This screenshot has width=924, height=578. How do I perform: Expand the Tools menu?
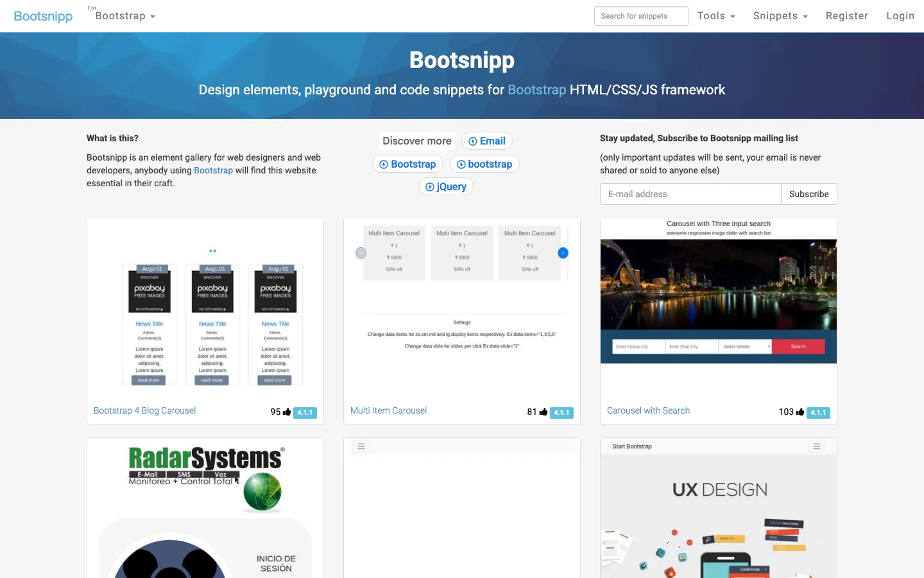pyautogui.click(x=716, y=16)
